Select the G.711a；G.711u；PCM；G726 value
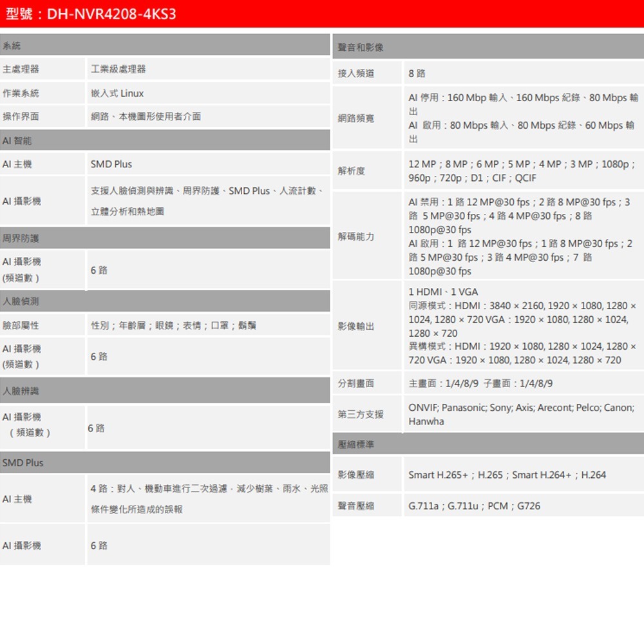Image resolution: width=644 pixels, height=644 pixels. [475, 506]
